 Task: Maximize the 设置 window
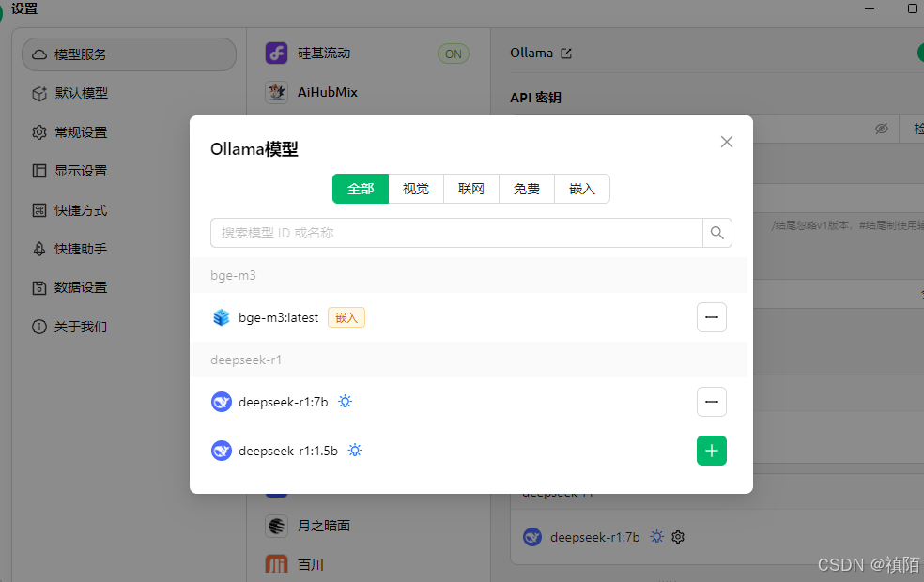click(912, 8)
